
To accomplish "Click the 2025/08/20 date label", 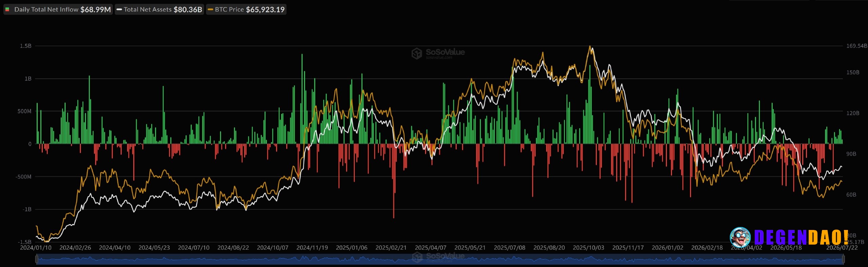I will (549, 248).
